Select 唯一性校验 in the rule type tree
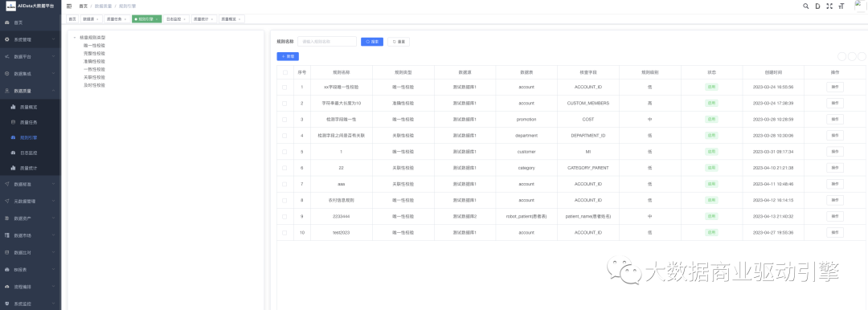This screenshot has height=310, width=868. (94, 46)
